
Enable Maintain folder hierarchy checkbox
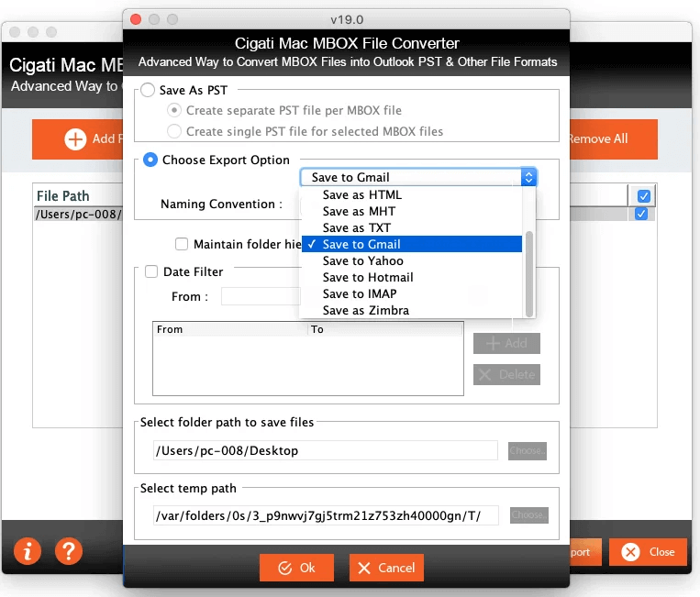click(x=182, y=244)
